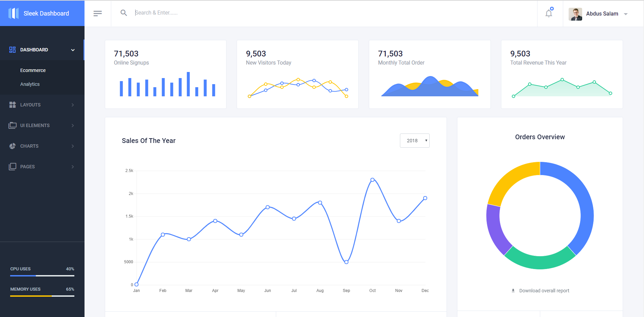Click the CPU Uses progress bar
This screenshot has width=644, height=317.
pos(42,276)
